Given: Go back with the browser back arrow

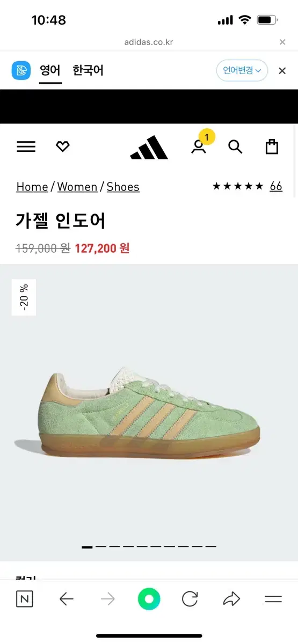Looking at the screenshot, I should click(x=66, y=599).
